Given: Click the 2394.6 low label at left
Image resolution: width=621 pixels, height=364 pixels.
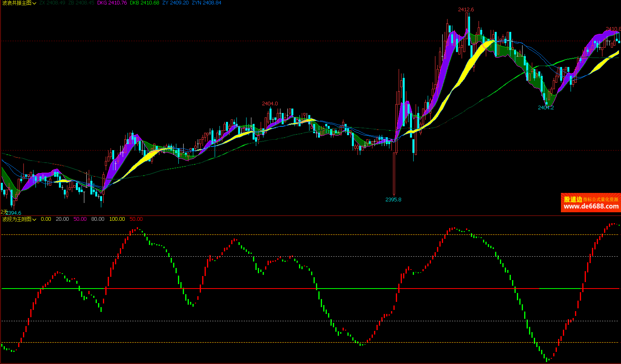Looking at the screenshot, I should coord(14,213).
